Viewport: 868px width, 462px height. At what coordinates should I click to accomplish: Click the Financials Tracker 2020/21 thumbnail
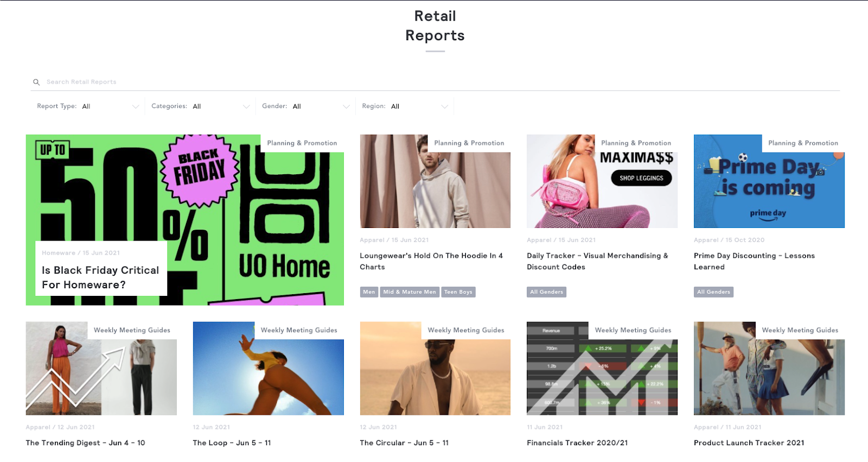click(602, 369)
